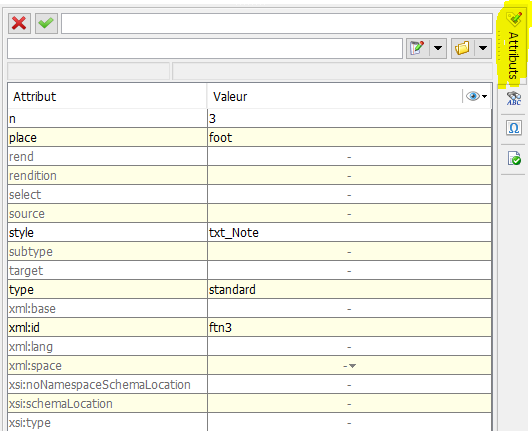532x431 pixels.
Task: Select the xml:id value ftn3 cell
Action: [x=349, y=327]
